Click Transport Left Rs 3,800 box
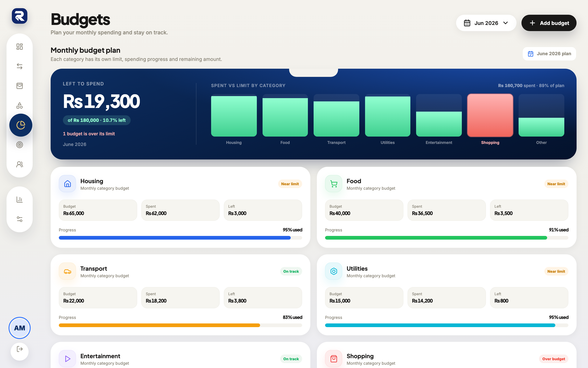This screenshot has width=588, height=368. pyautogui.click(x=263, y=298)
